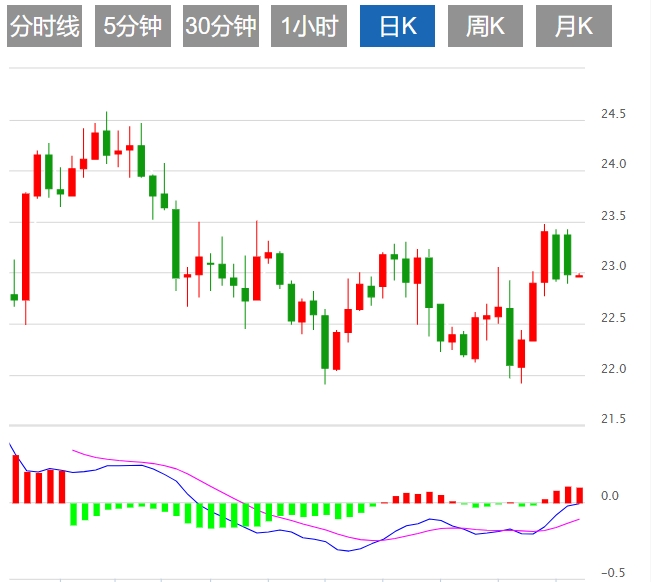
Task: Select the active 日K tab
Action: click(397, 26)
